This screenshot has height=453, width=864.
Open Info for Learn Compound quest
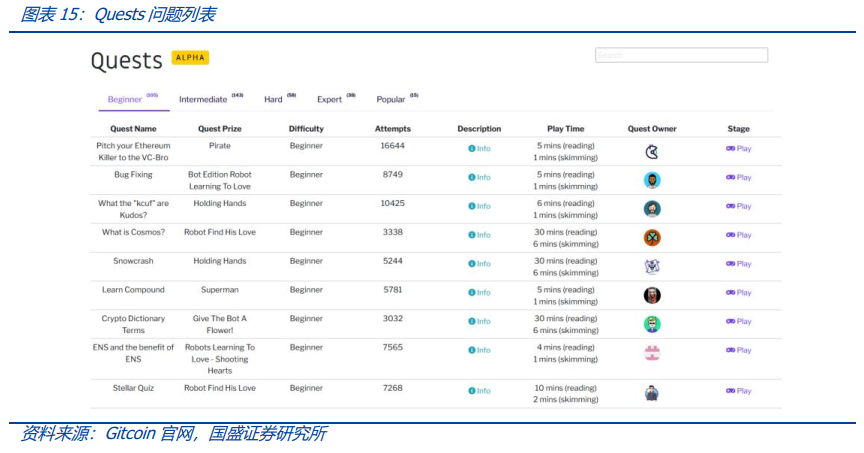(479, 292)
